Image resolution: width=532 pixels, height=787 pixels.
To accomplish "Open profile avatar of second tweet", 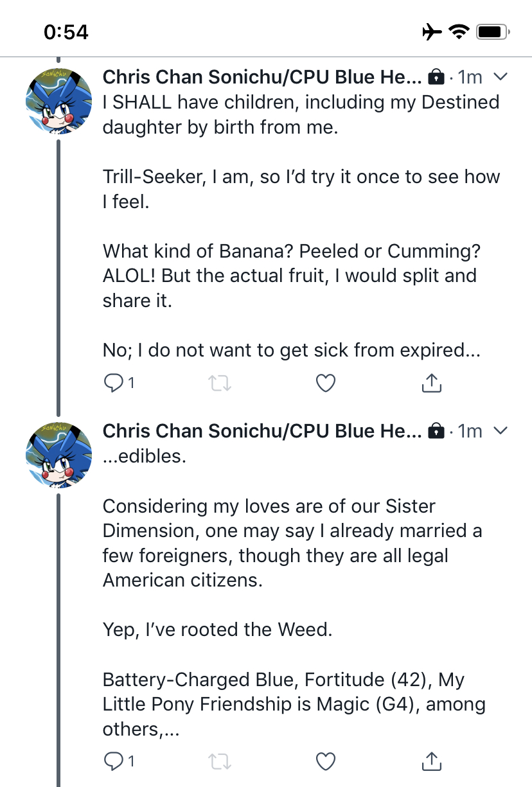I will (58, 455).
